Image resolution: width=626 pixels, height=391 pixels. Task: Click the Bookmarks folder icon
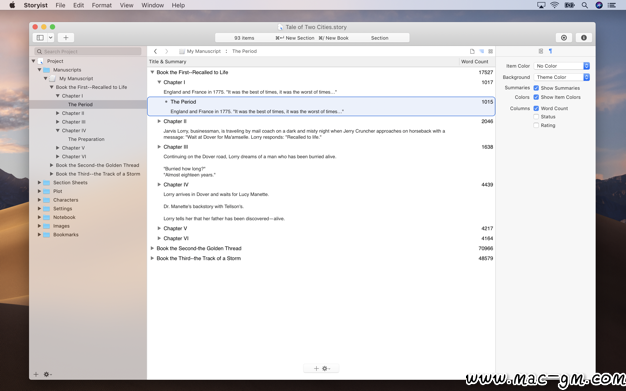[x=47, y=234]
